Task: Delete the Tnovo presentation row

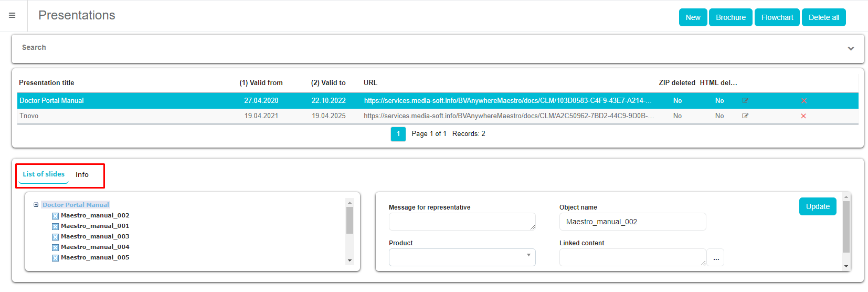Action: pos(803,116)
